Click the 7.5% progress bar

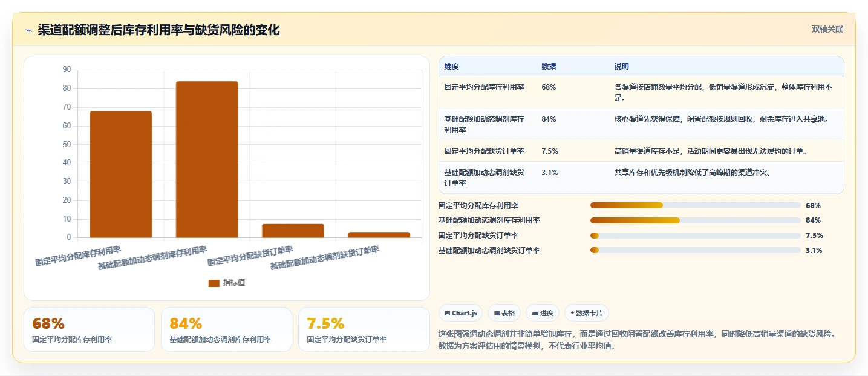696,236
